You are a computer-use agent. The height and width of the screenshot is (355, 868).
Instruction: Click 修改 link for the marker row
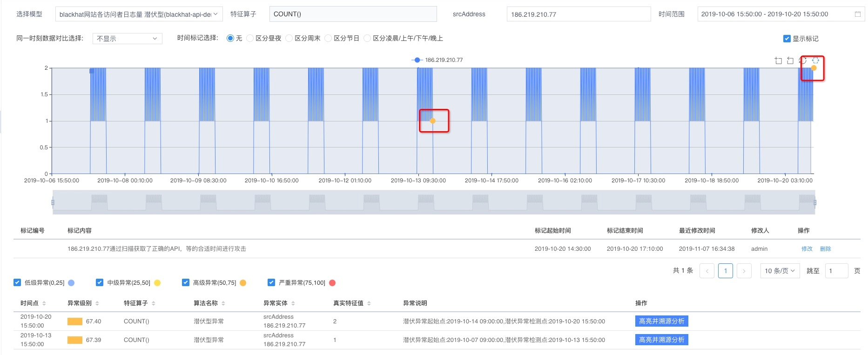pos(807,249)
